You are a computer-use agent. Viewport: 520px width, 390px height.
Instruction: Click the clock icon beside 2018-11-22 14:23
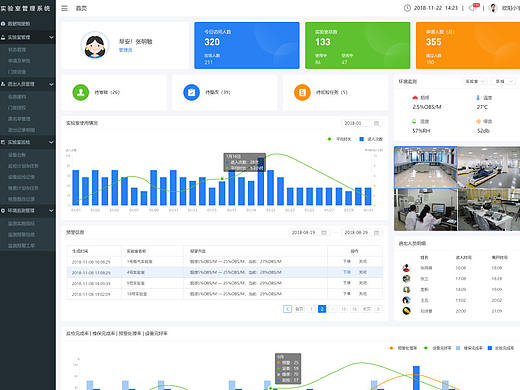[x=407, y=8]
